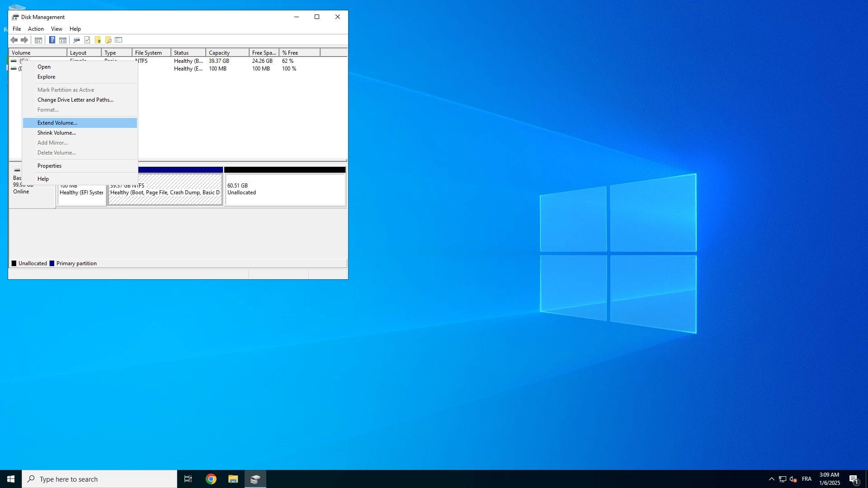Sort by the % Free column header
This screenshot has height=488, width=868.
300,53
